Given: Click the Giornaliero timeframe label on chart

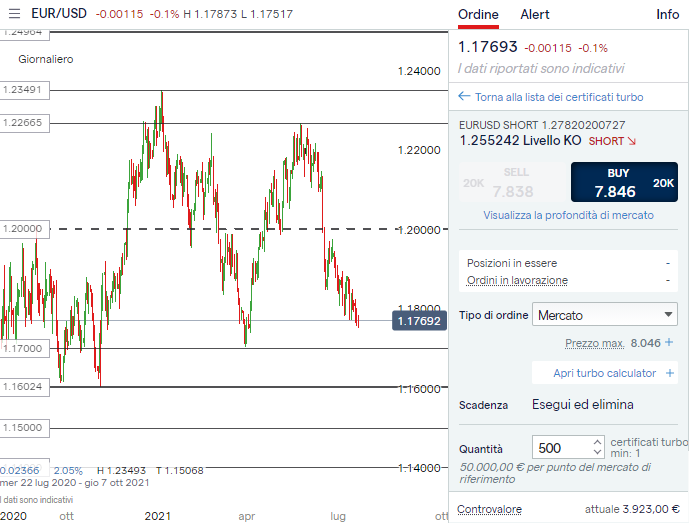Looking at the screenshot, I should click(x=46, y=59).
